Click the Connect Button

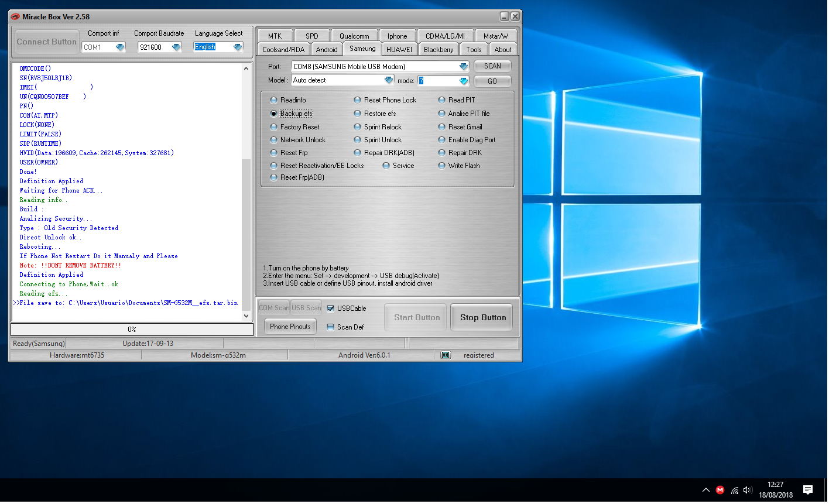pyautogui.click(x=47, y=42)
